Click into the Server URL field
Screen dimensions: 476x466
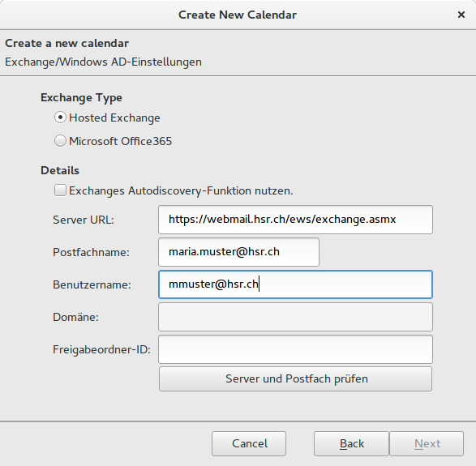pos(295,220)
